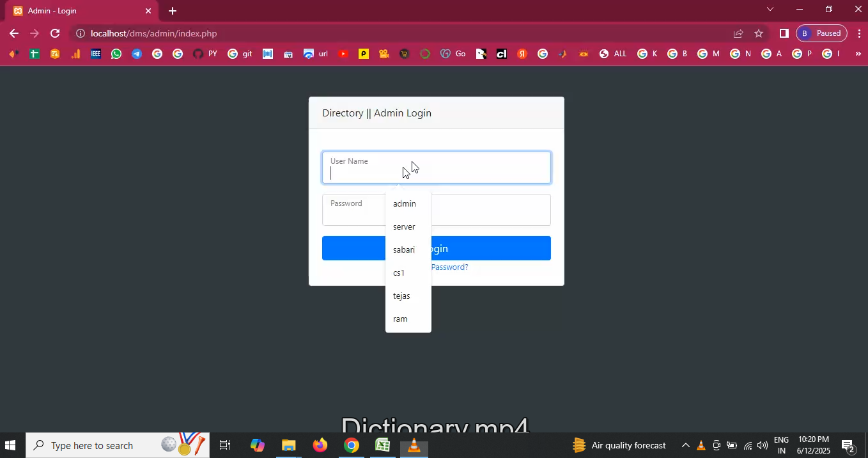
Task: Reload the current page
Action: (x=55, y=33)
